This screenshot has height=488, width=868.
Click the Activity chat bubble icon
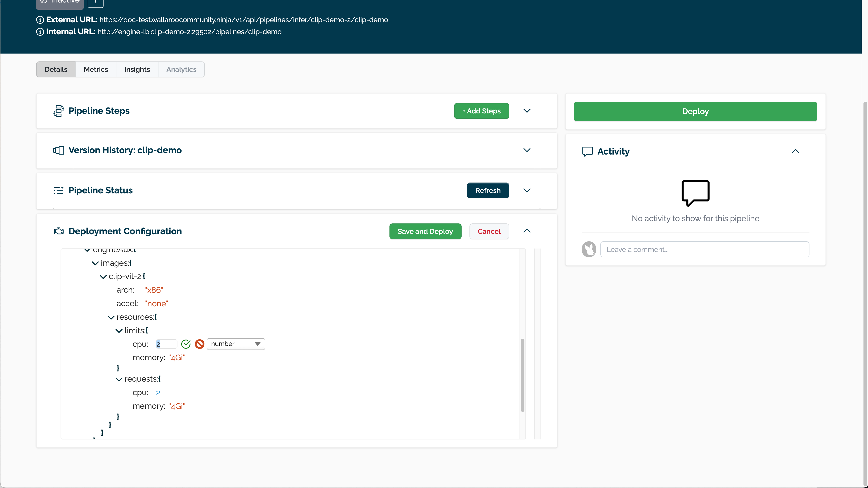[x=587, y=151]
